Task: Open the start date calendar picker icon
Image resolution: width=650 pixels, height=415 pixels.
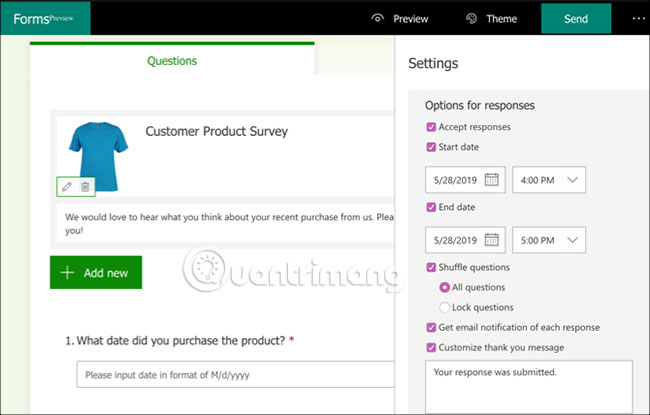Action: (x=491, y=180)
